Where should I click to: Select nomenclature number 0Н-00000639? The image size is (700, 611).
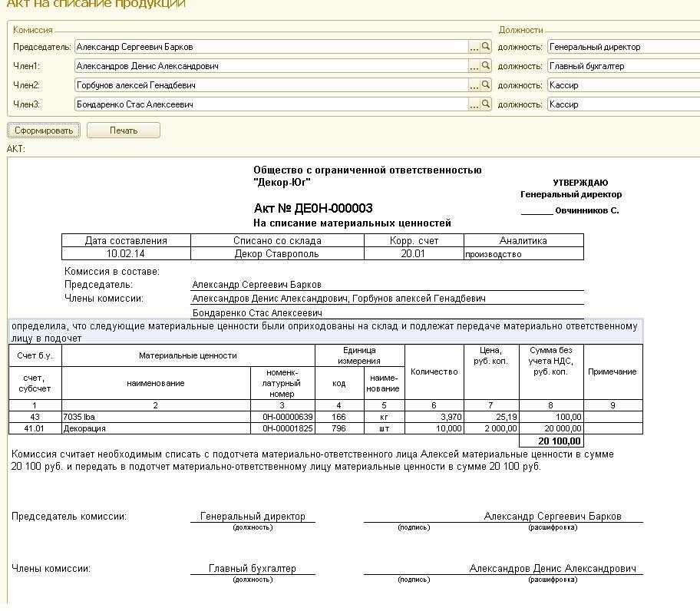282,417
